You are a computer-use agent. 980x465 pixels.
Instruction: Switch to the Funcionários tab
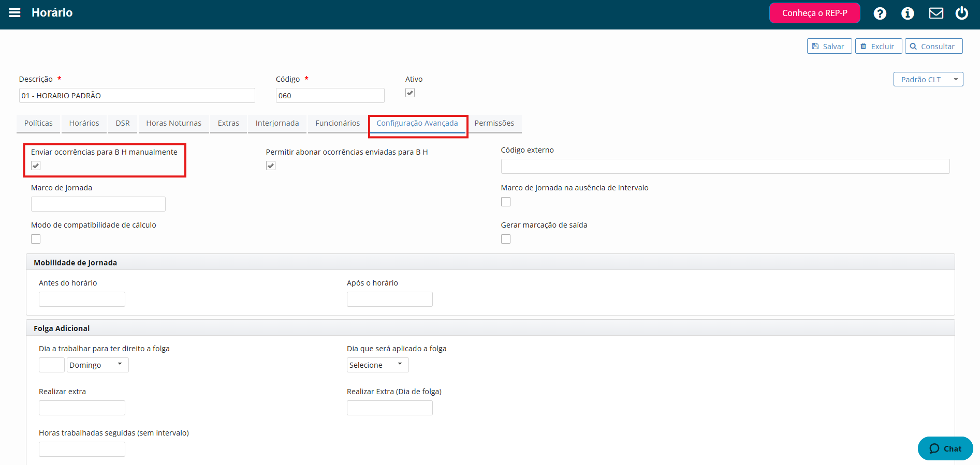click(338, 123)
